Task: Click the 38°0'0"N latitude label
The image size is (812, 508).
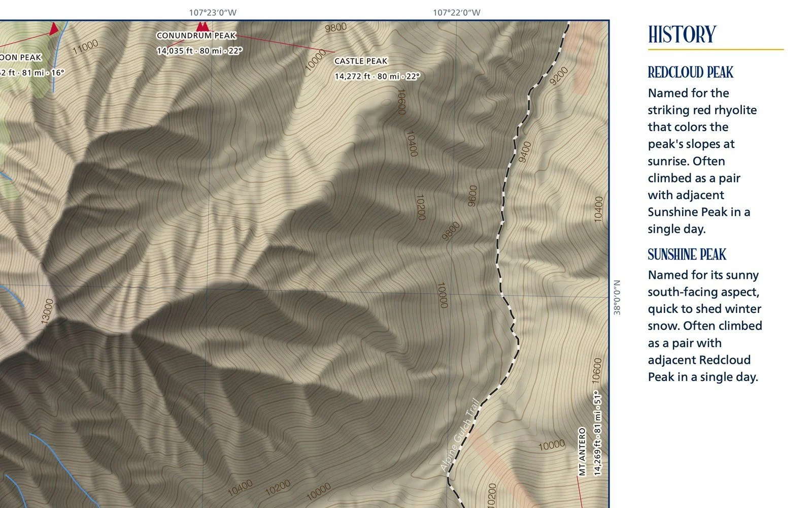Action: coord(617,298)
